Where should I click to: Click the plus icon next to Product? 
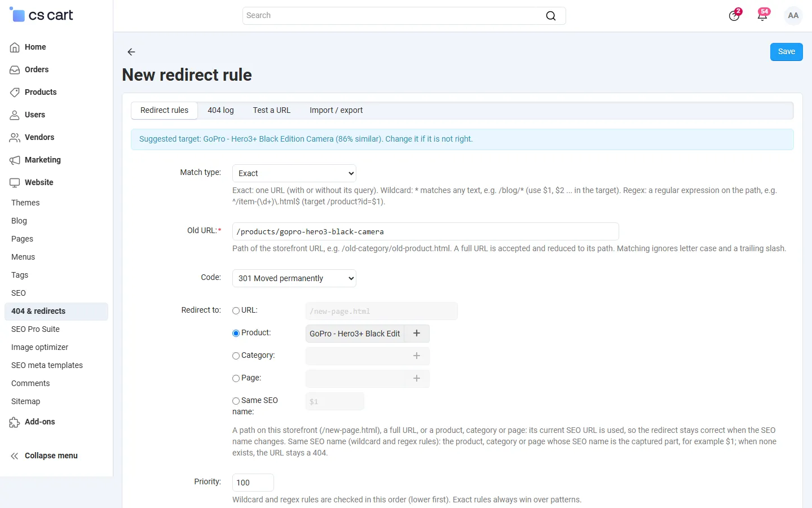pos(417,334)
